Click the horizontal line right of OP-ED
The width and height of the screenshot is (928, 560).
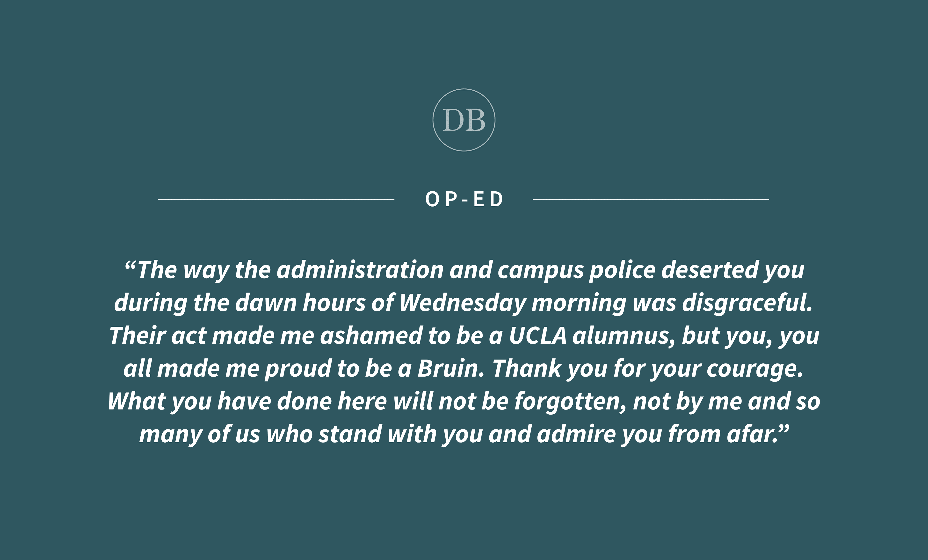pyautogui.click(x=651, y=199)
